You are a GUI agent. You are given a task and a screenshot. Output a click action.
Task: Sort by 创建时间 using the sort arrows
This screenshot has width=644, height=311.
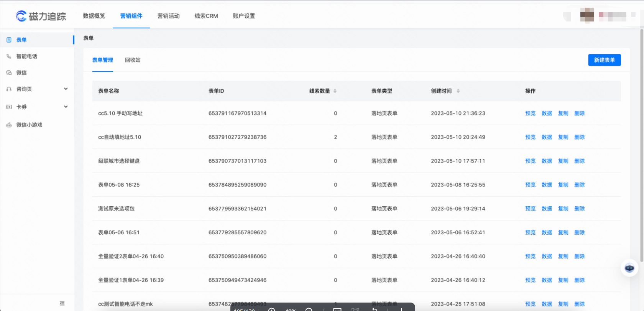(x=458, y=91)
